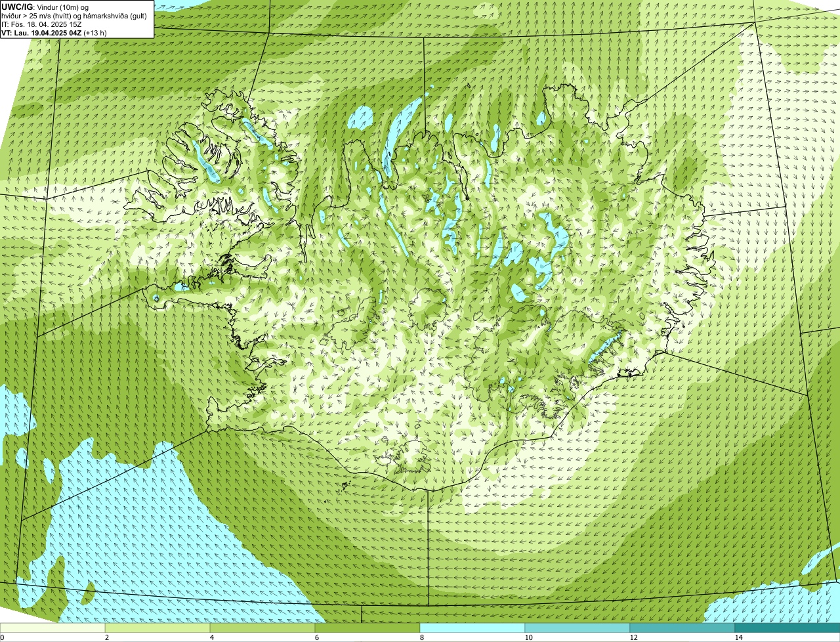
Task: Click the '2' tick label on the color scale
Action: click(106, 637)
